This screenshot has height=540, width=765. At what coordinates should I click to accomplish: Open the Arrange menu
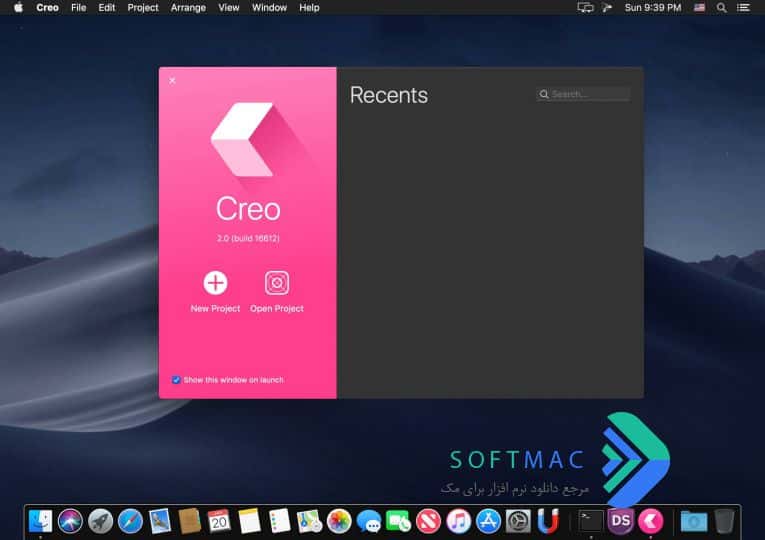coord(188,7)
